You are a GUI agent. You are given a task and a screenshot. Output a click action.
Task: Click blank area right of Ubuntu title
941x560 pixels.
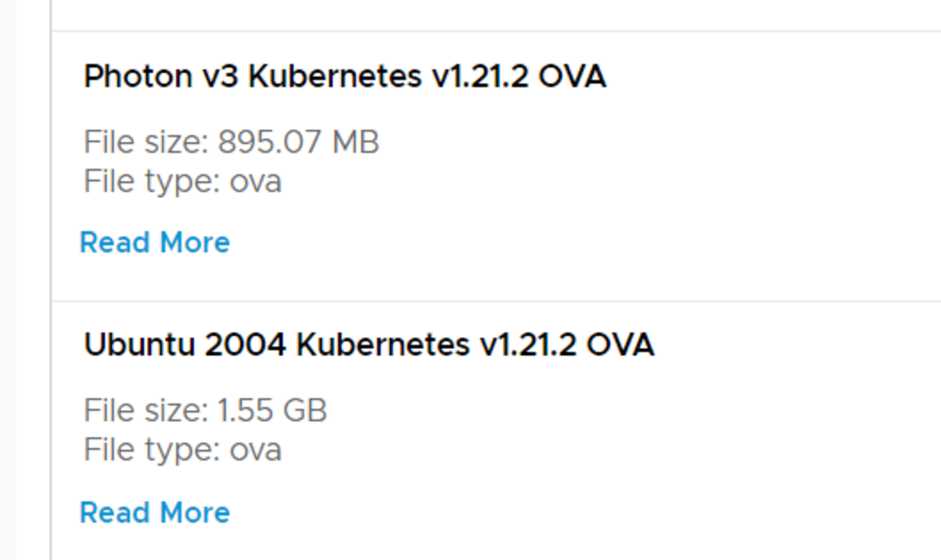tap(796, 345)
